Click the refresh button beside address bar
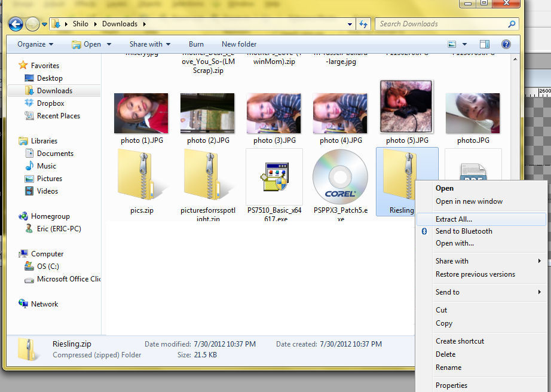 pos(363,24)
